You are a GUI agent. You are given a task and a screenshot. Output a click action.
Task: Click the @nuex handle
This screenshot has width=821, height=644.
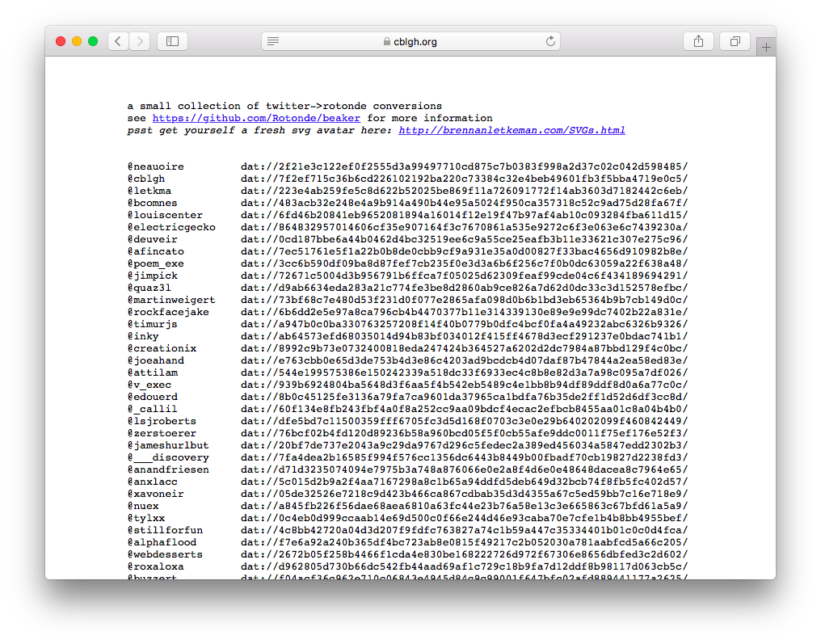(143, 506)
